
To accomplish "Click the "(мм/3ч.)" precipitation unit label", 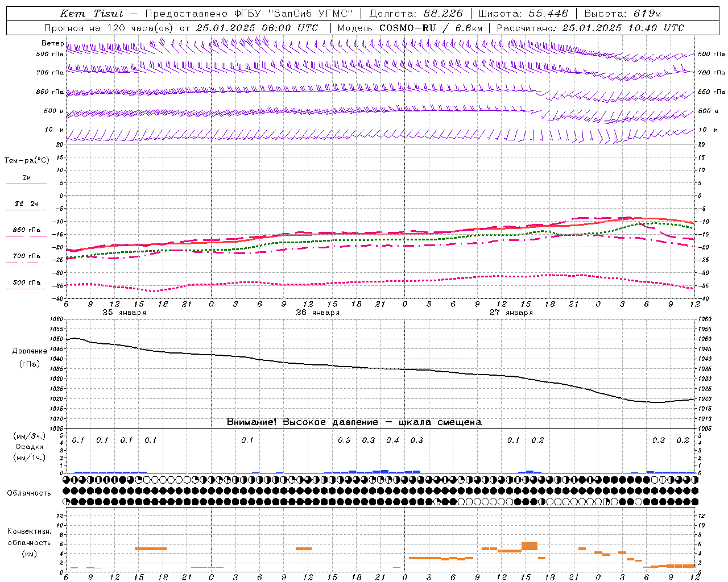I will pos(30,436).
